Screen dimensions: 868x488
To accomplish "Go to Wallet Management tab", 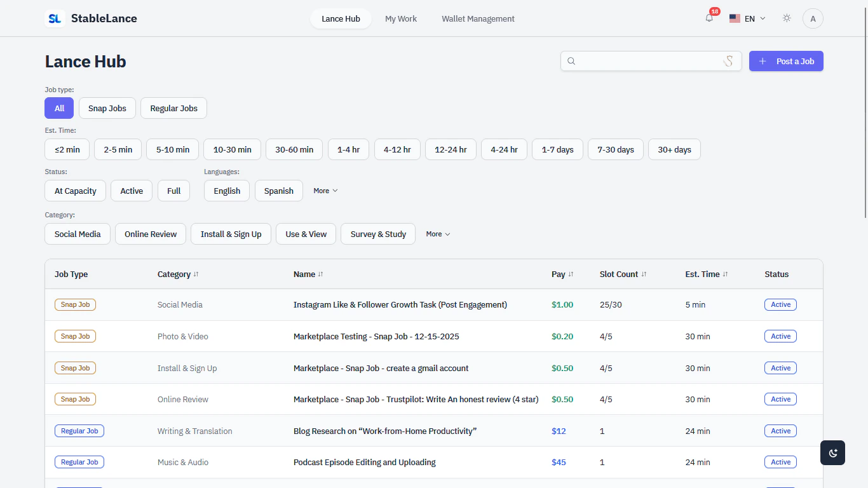I will point(478,18).
